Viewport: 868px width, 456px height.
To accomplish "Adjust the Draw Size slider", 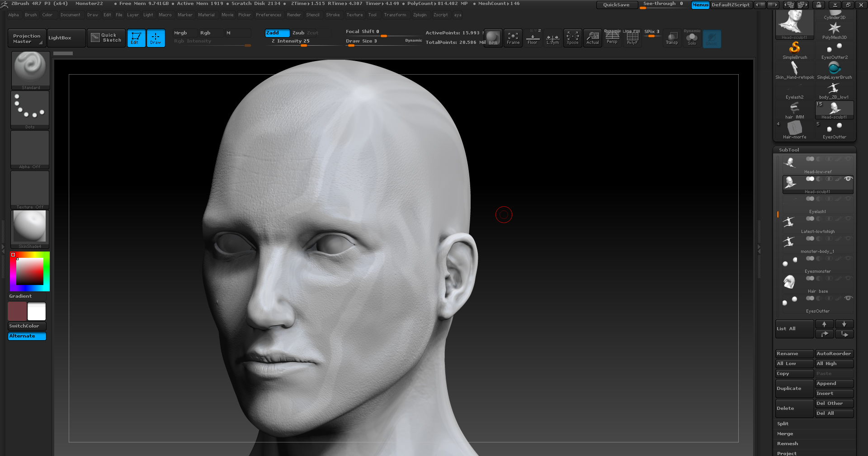I will [x=384, y=41].
